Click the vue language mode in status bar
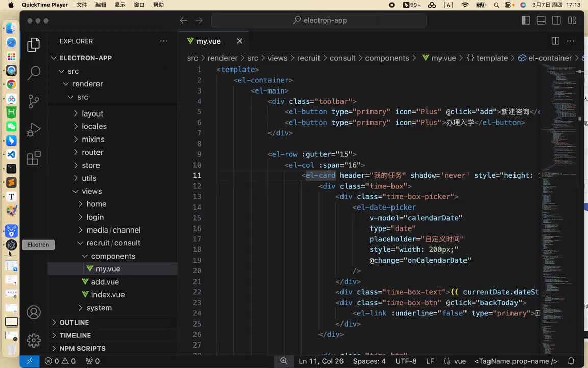This screenshot has height=368, width=588. tap(460, 361)
